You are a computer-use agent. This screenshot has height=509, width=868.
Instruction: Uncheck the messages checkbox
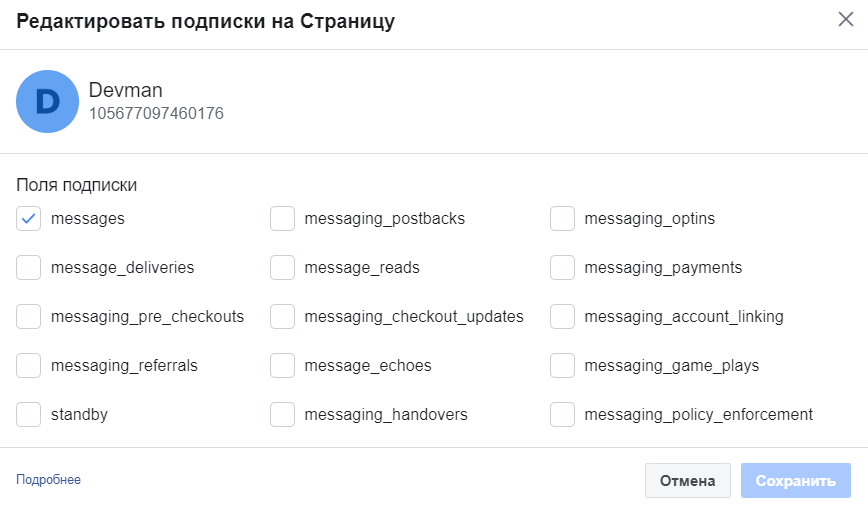point(29,218)
